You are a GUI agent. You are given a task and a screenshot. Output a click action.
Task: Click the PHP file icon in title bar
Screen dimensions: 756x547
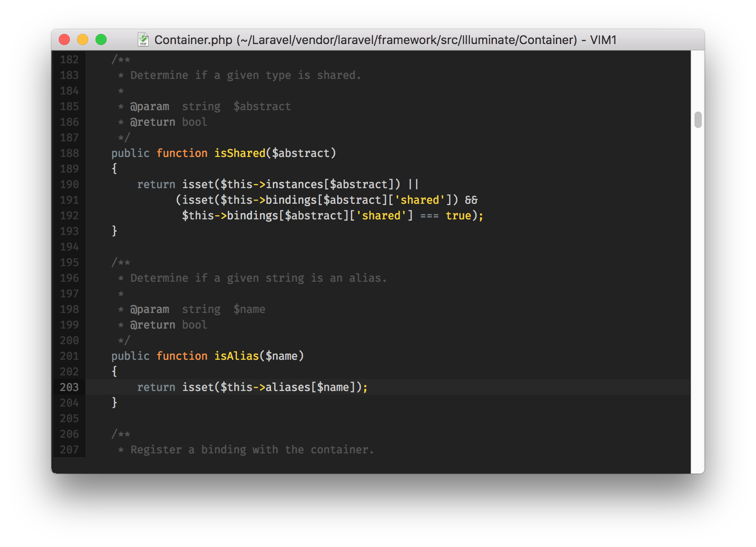click(143, 40)
